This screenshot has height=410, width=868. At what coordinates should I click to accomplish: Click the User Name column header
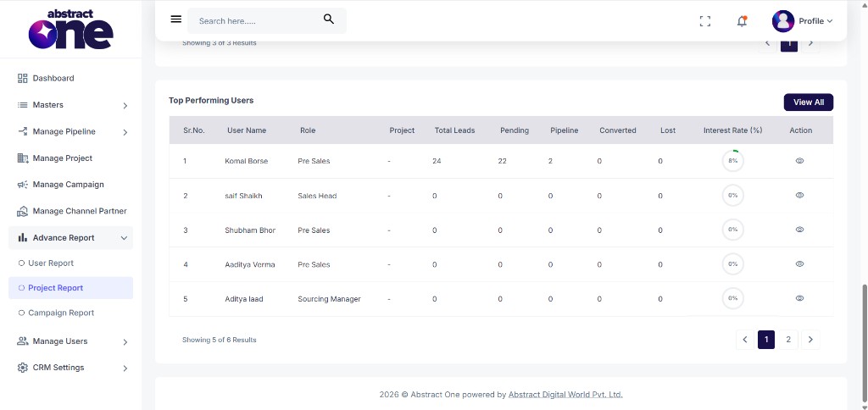(247, 130)
